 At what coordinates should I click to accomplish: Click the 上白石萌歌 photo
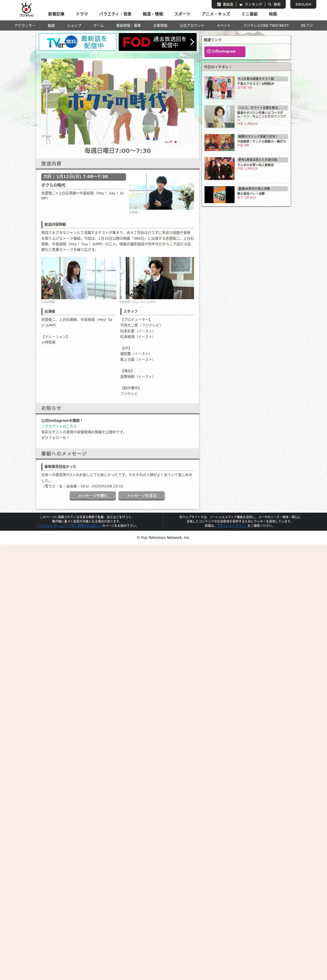pyautogui.click(x=79, y=278)
